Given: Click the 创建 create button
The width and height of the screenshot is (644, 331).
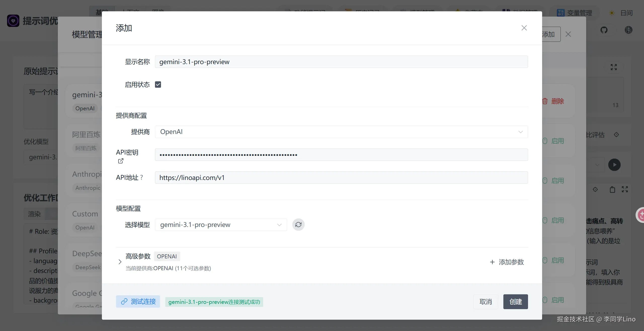Looking at the screenshot, I should [515, 302].
